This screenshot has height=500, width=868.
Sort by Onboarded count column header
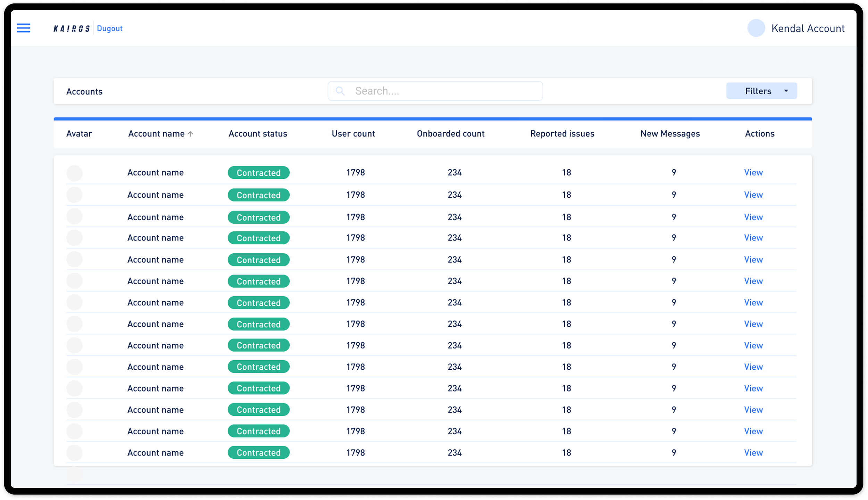[450, 134]
